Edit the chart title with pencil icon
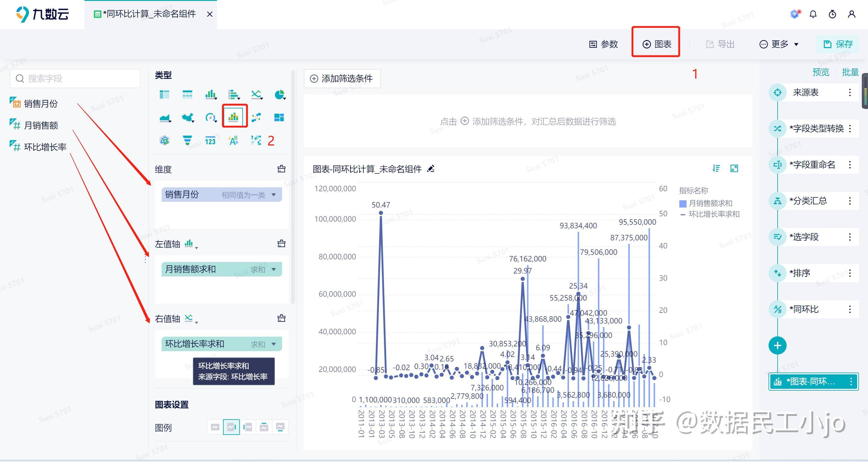 [x=431, y=169]
